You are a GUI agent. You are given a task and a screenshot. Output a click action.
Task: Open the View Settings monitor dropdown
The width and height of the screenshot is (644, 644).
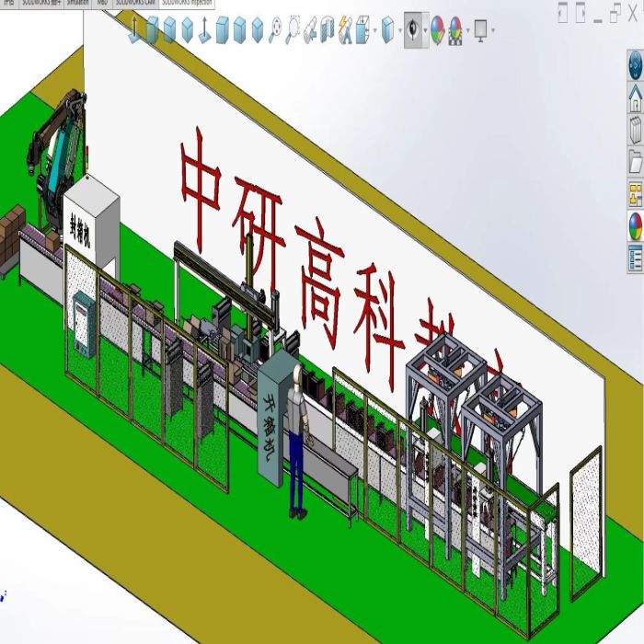tap(482, 31)
